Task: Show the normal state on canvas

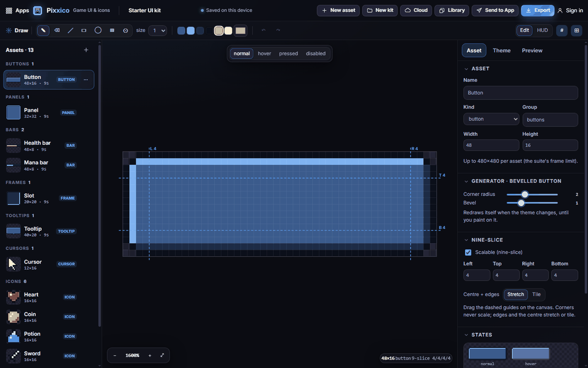Action: point(242,53)
